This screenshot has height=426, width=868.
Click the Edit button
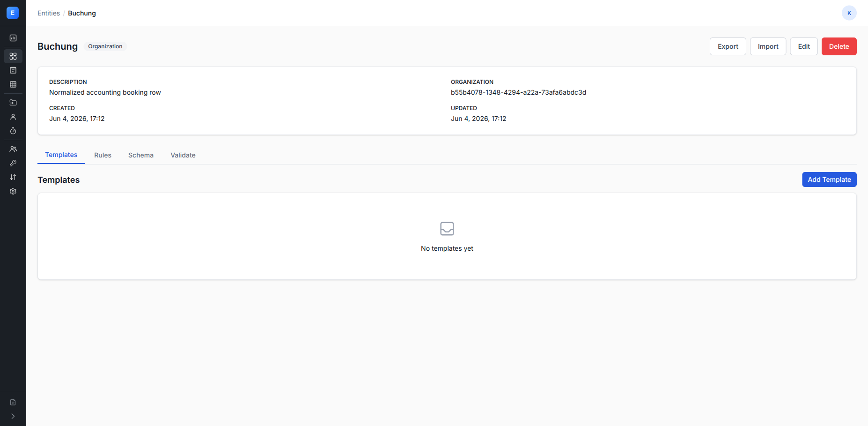point(804,46)
